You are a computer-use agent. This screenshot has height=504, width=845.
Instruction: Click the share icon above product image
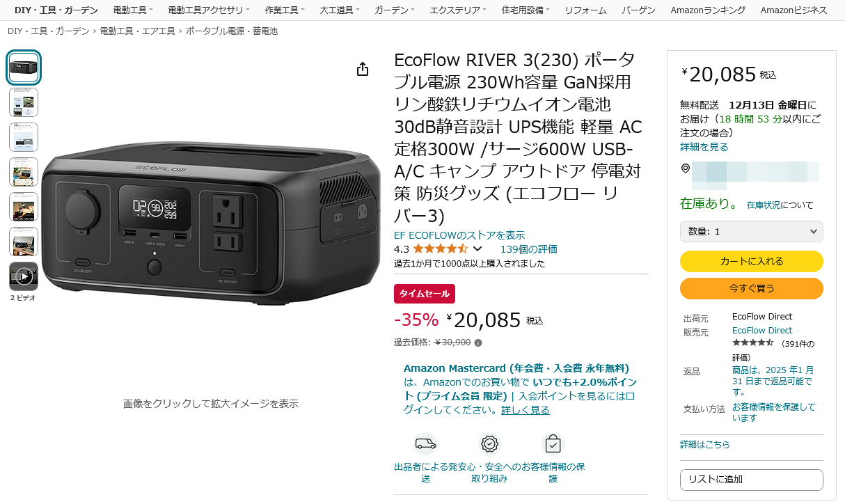(x=362, y=69)
